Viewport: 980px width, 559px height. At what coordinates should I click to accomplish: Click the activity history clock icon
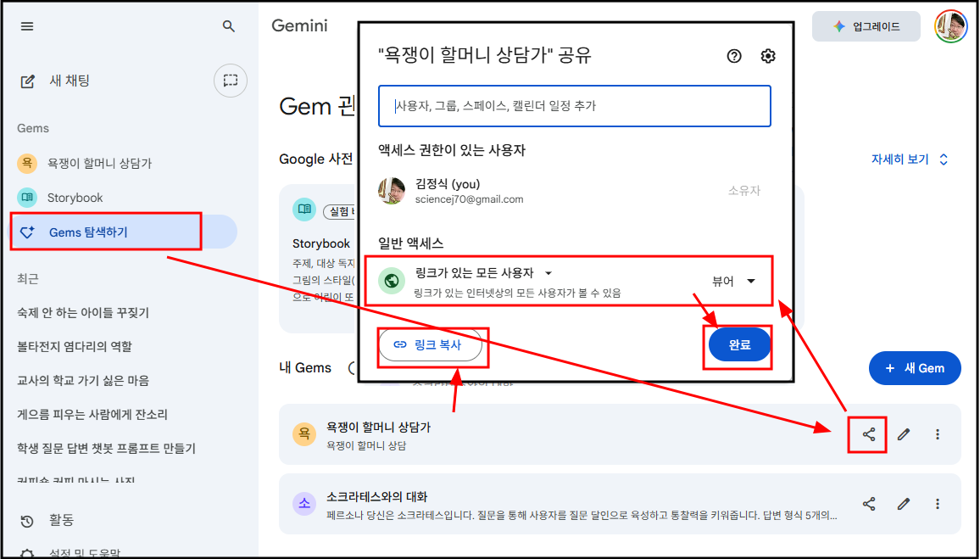(27, 521)
